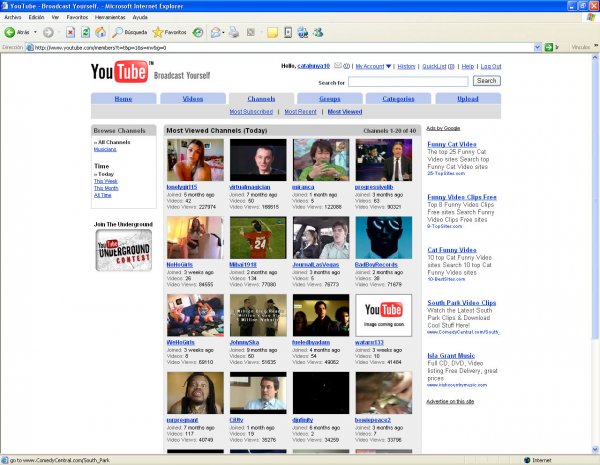Click the vertical scrollbar up arrow
The height and width of the screenshot is (465, 600).
click(595, 57)
